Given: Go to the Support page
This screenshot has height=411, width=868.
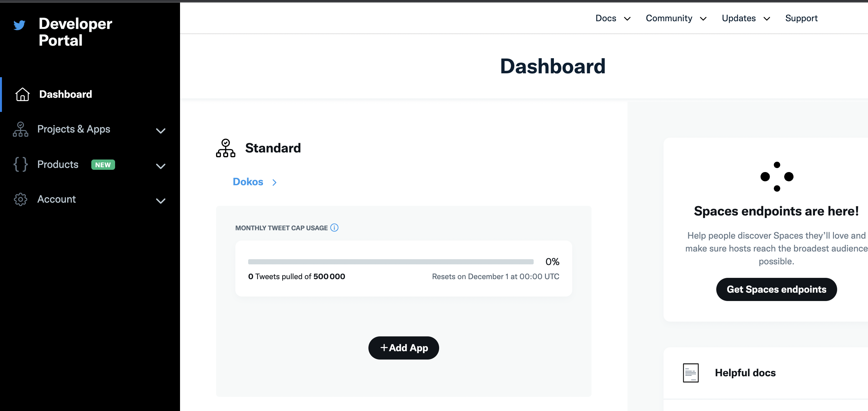Looking at the screenshot, I should (801, 18).
